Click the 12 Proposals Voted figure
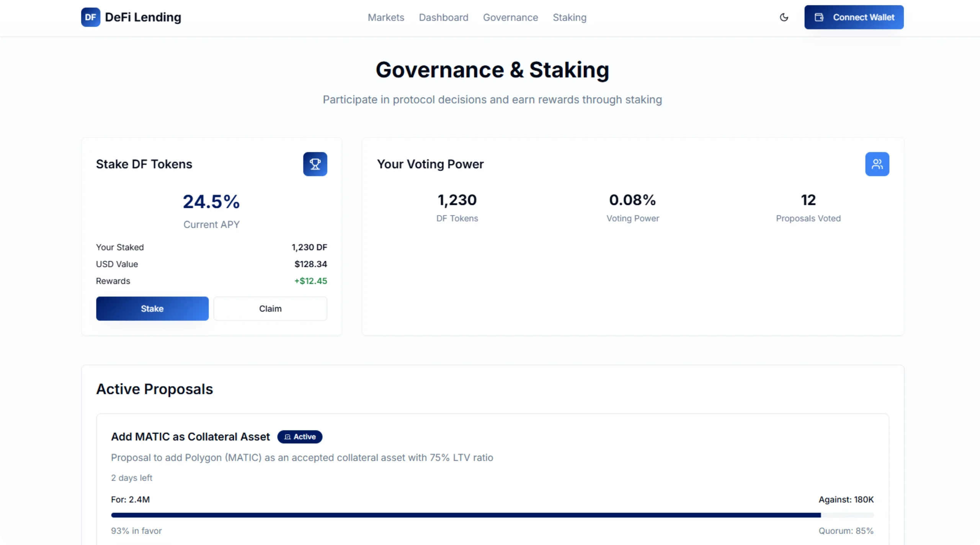Image resolution: width=980 pixels, height=545 pixels. [x=808, y=200]
